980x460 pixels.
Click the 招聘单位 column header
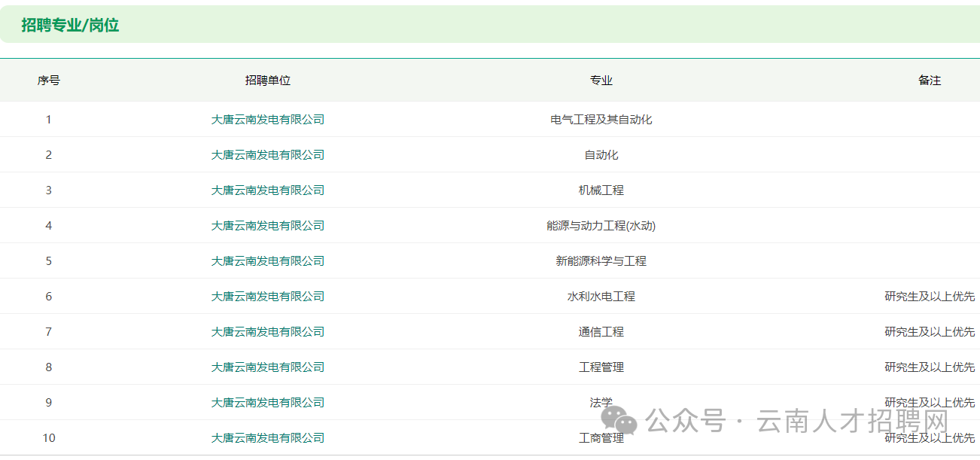click(267, 80)
